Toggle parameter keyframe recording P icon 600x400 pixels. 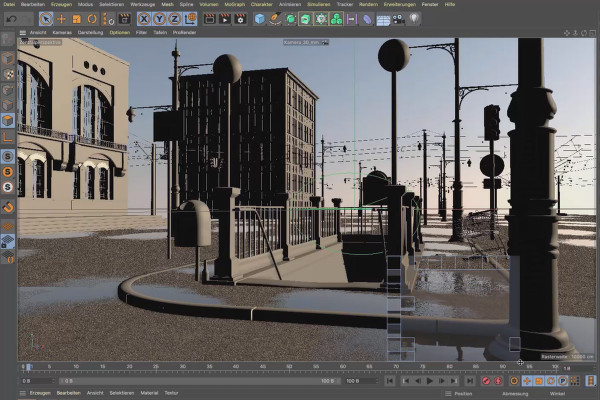(562, 381)
